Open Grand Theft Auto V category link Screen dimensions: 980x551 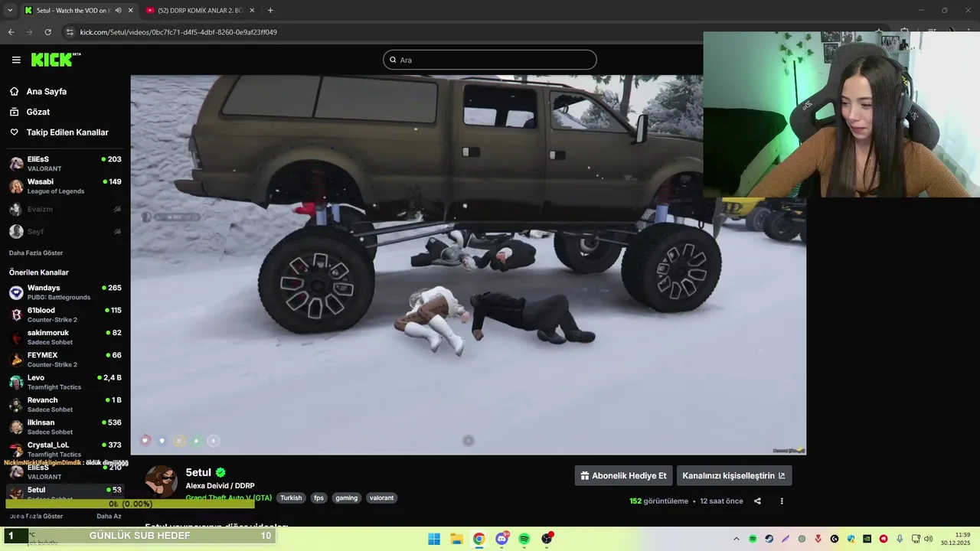tap(229, 497)
